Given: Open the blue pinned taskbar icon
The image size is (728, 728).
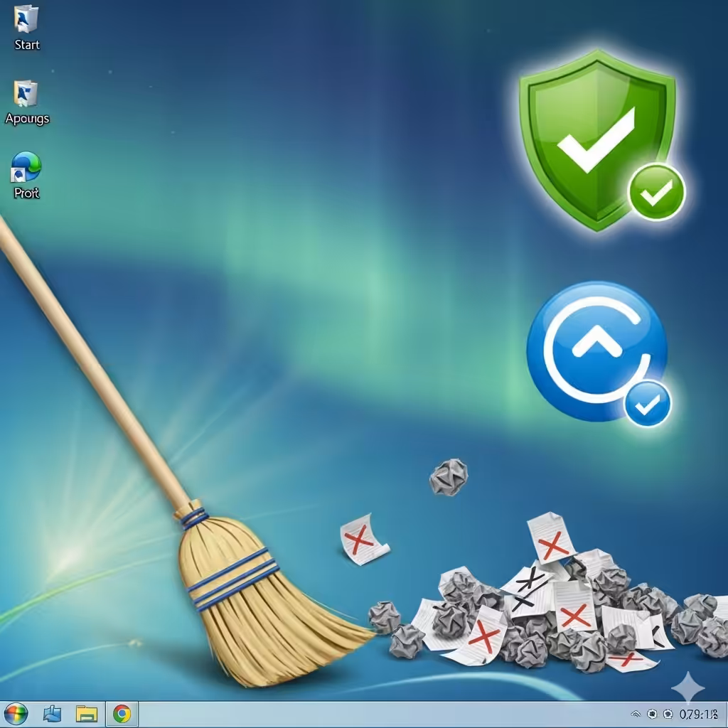Looking at the screenshot, I should (x=52, y=714).
